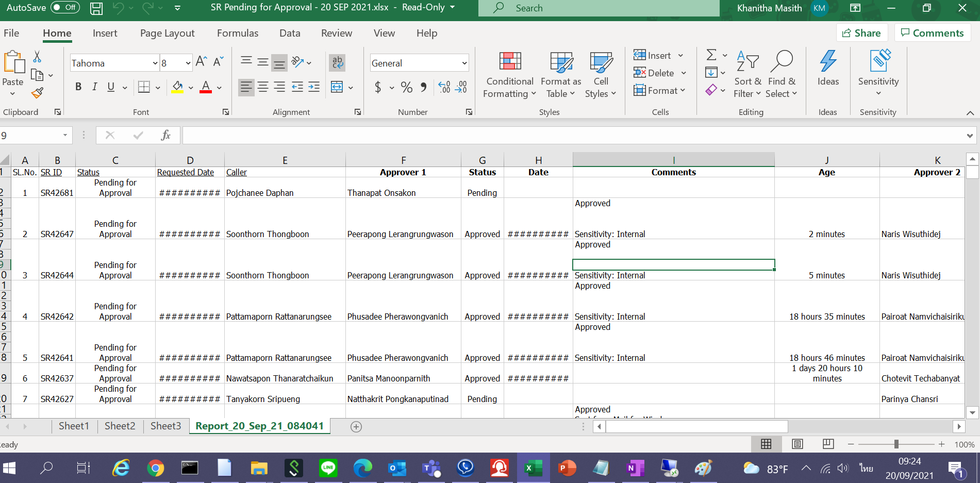The width and height of the screenshot is (980, 483).
Task: Toggle the AutoSave switch
Action: click(65, 8)
